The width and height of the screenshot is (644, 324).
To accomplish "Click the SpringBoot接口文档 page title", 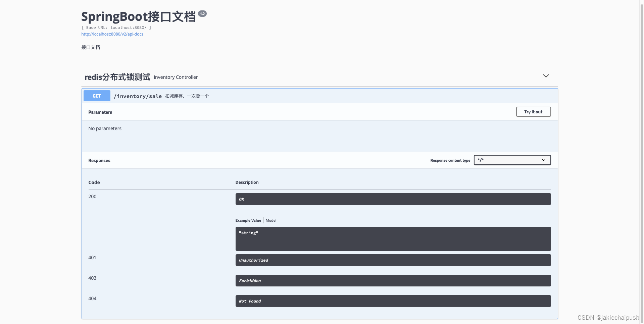I will 138,16.
